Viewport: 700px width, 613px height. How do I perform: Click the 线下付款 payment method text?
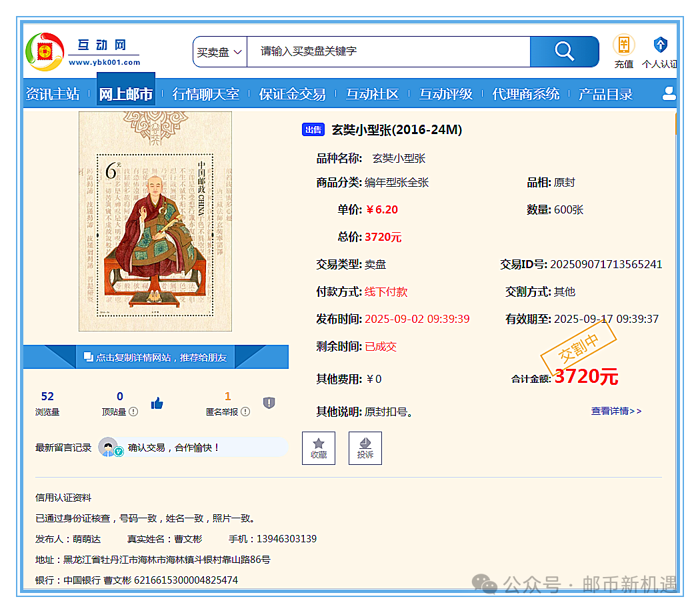click(386, 291)
